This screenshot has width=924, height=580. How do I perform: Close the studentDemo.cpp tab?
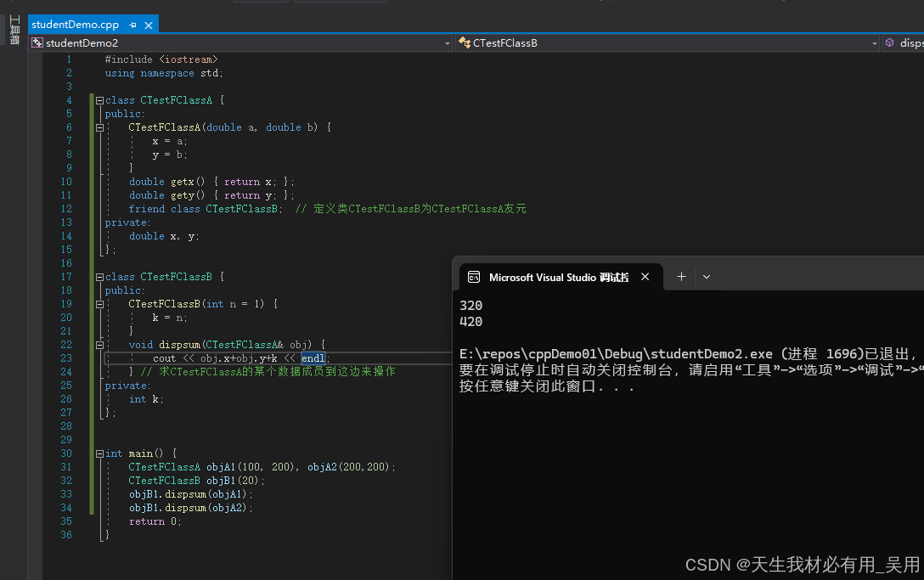coord(149,25)
